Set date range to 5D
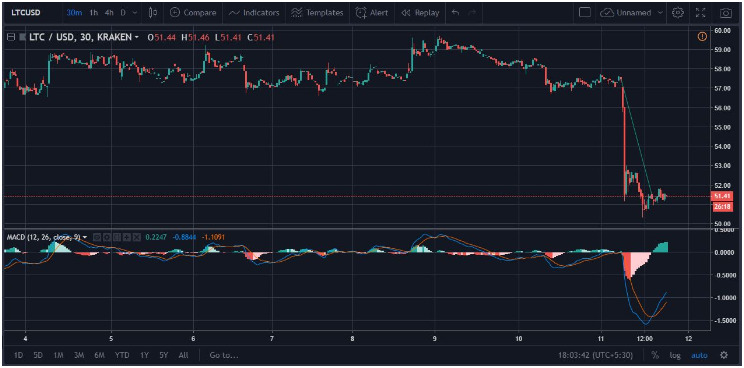Viewport: 744px width, 368px height. click(38, 355)
